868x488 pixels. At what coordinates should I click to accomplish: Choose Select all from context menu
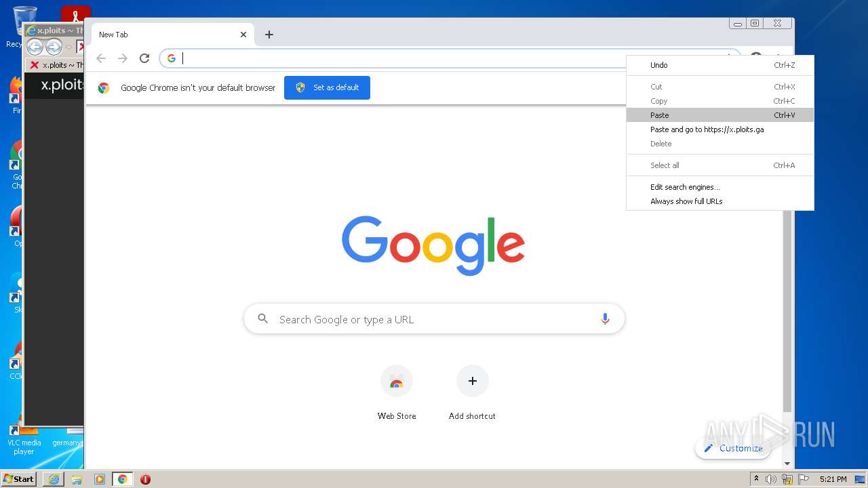720,165
